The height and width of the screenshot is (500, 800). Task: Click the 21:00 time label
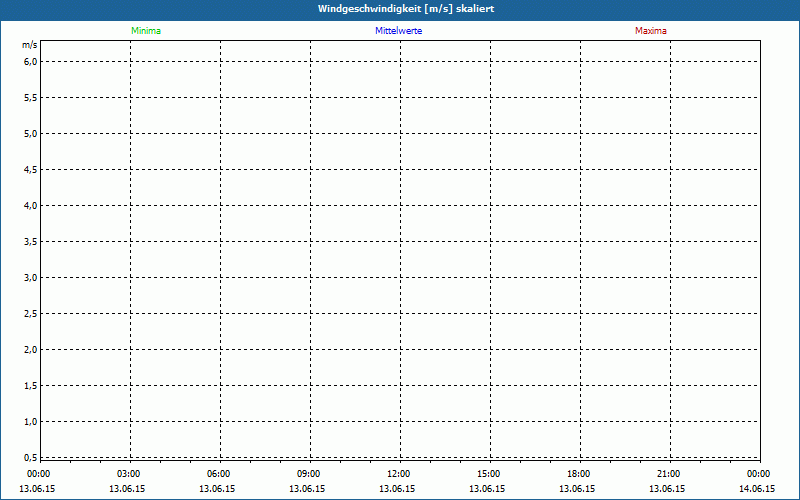click(668, 474)
